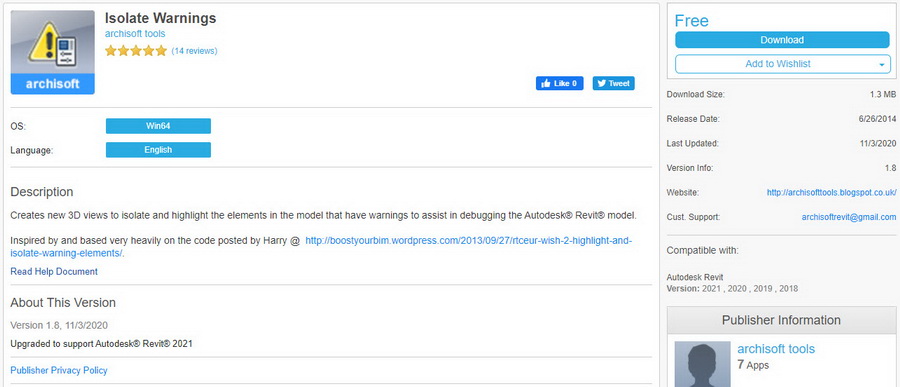
Task: Click 'Upgraded to support Autodesk® Revit® 2021' text
Action: 102,344
